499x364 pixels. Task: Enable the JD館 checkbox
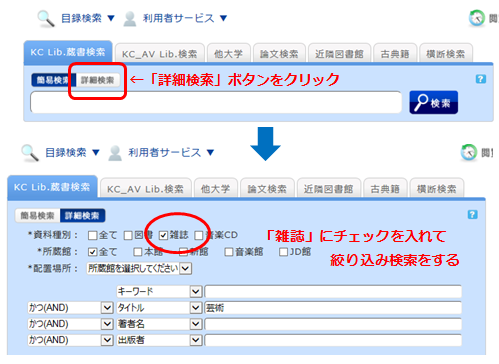[283, 252]
